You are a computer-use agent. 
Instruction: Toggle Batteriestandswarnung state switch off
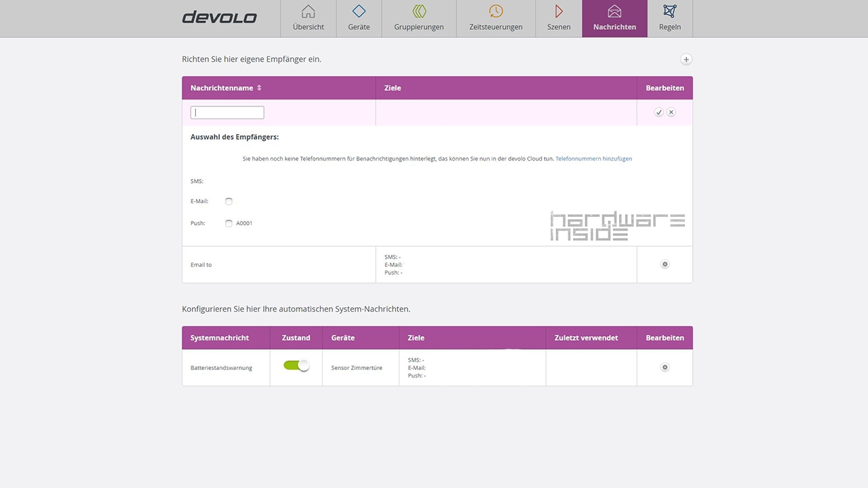coord(296,366)
